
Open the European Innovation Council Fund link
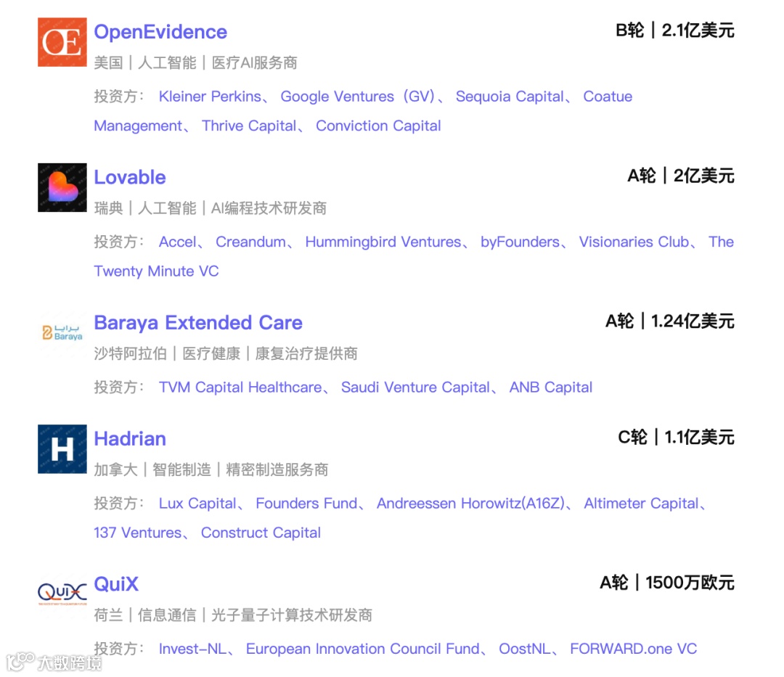(x=362, y=649)
